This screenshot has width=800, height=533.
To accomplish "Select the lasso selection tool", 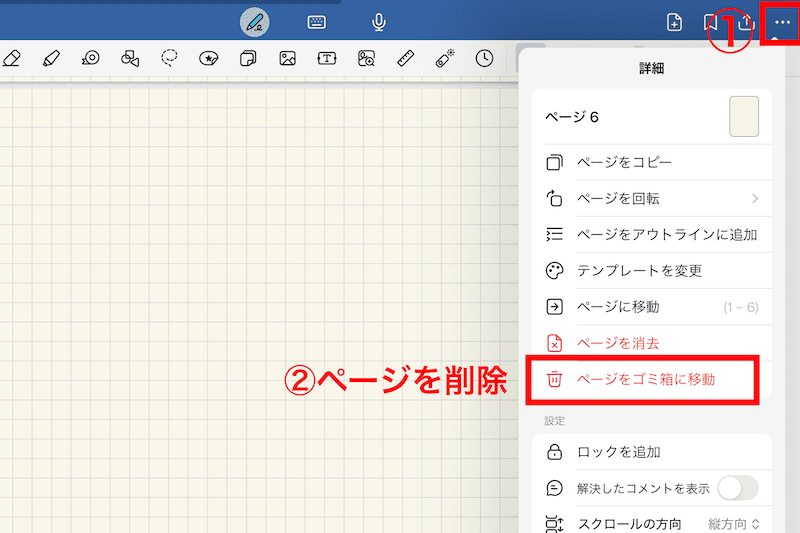I will tap(169, 59).
